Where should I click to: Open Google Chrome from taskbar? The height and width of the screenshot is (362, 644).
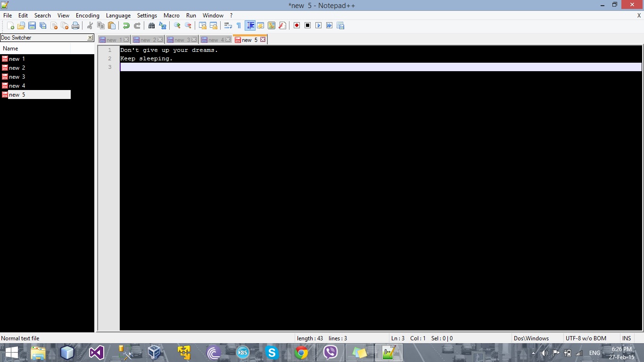tap(301, 353)
